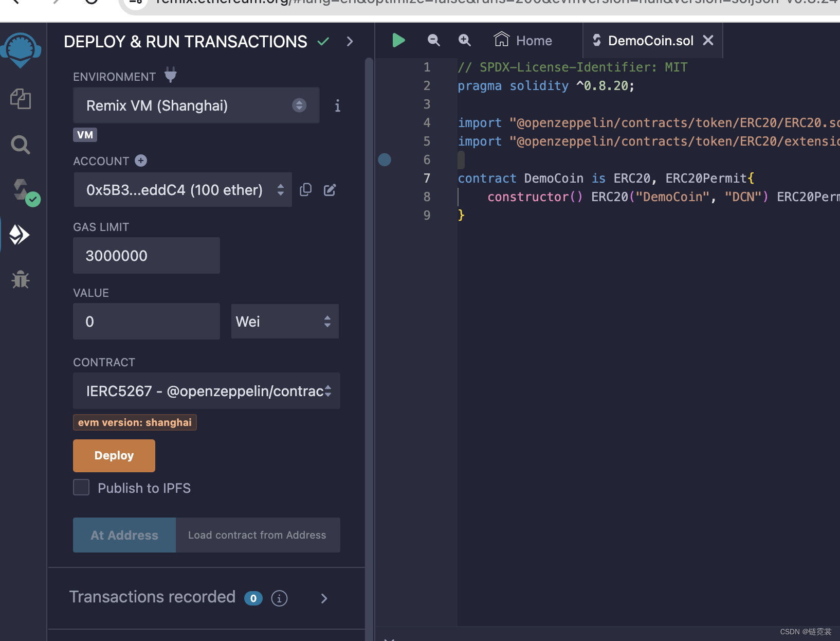Run script with green play button

tap(398, 40)
